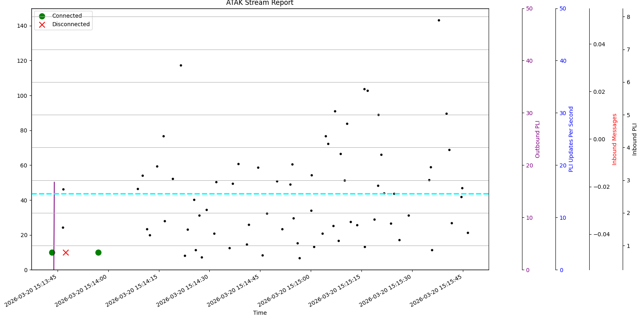This screenshot has height=322, width=644.
Task: Select the purple Outbound PLI axis label
Action: coord(537,139)
